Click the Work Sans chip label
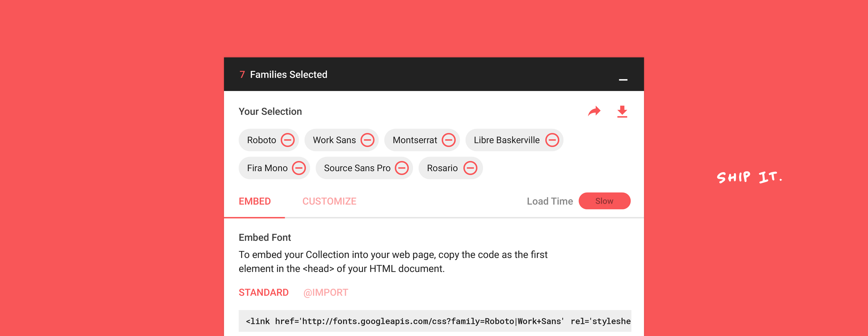This screenshot has width=868, height=336. pos(334,140)
